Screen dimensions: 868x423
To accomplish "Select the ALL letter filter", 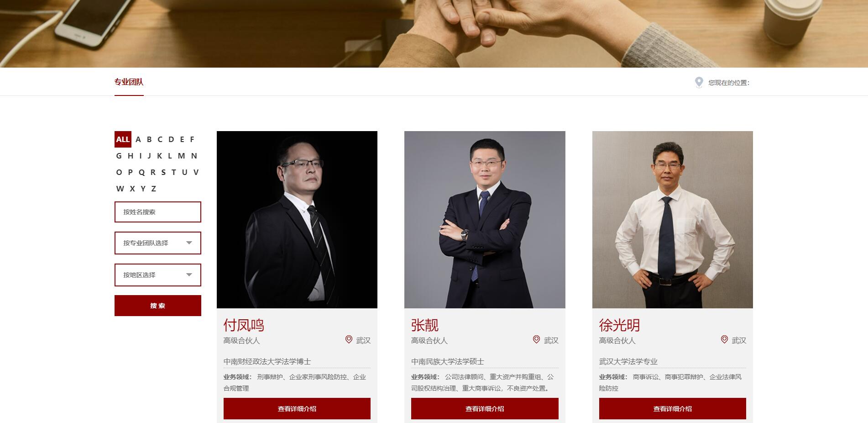I will pyautogui.click(x=123, y=139).
